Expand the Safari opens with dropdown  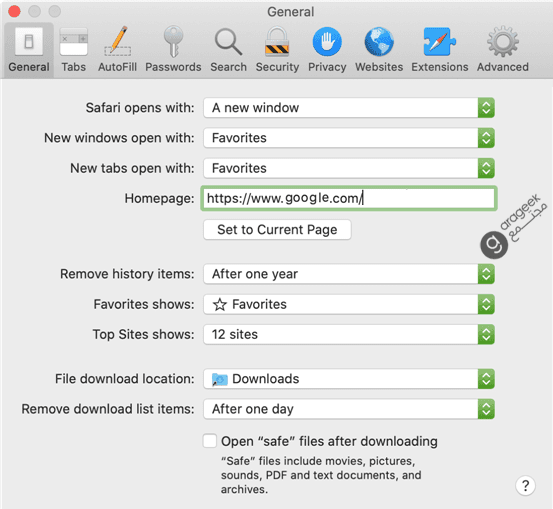coord(349,108)
